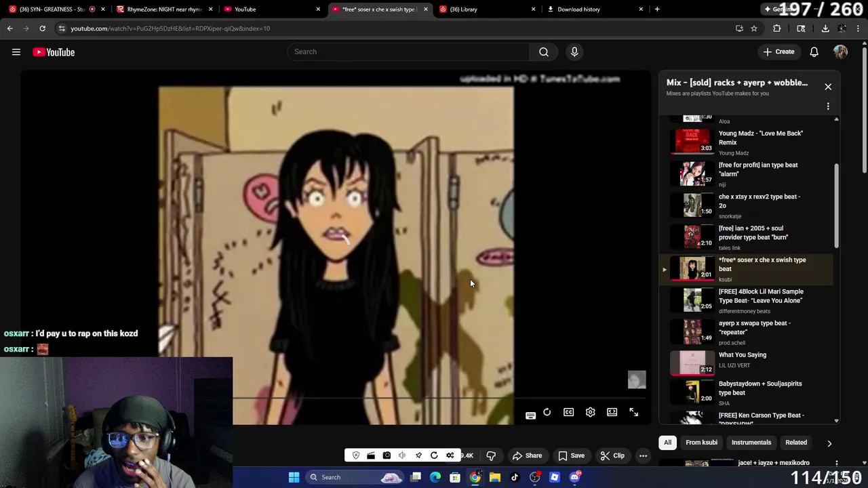Switch to the RhymeZone tab
The width and height of the screenshot is (868, 488).
click(x=165, y=9)
